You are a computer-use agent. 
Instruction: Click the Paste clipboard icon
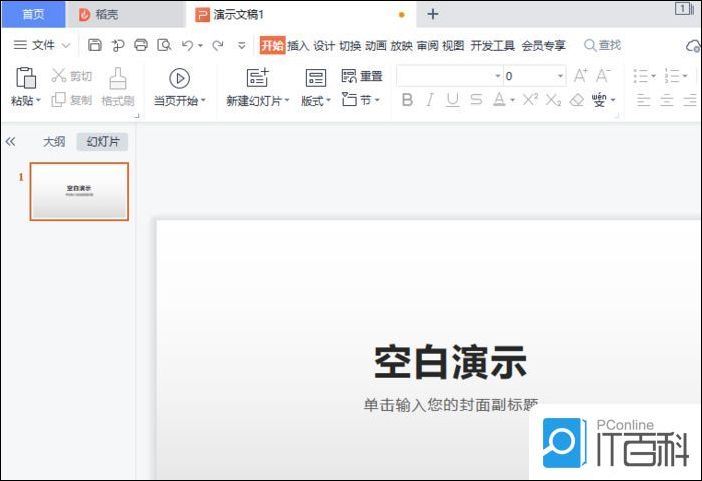click(26, 77)
